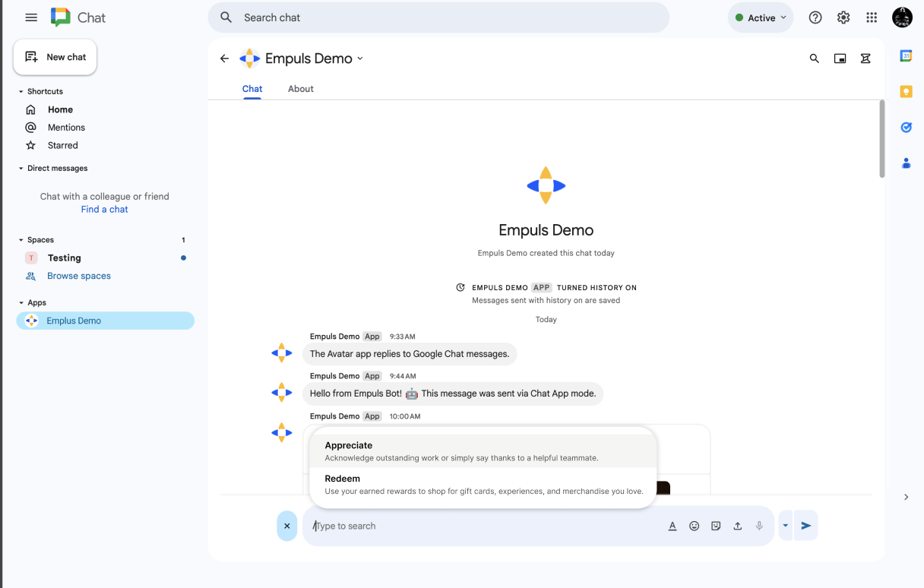Open the Google apps grid
The height and width of the screenshot is (588, 924).
(872, 17)
